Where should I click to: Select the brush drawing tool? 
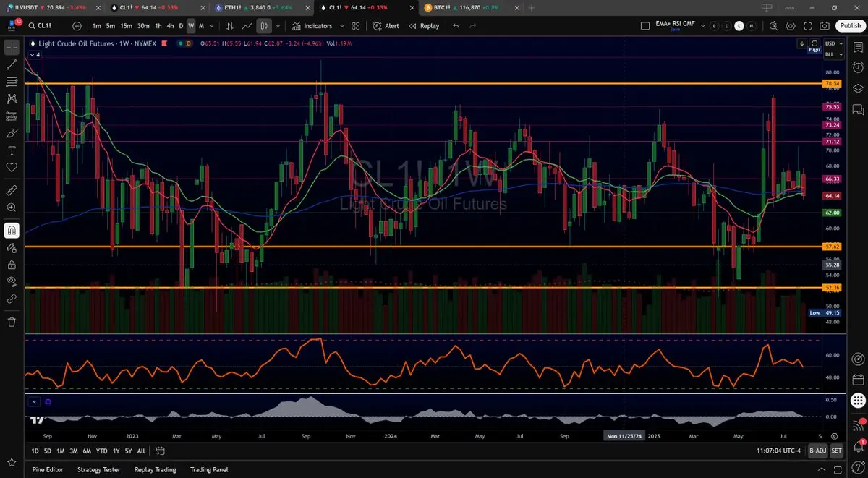click(12, 134)
